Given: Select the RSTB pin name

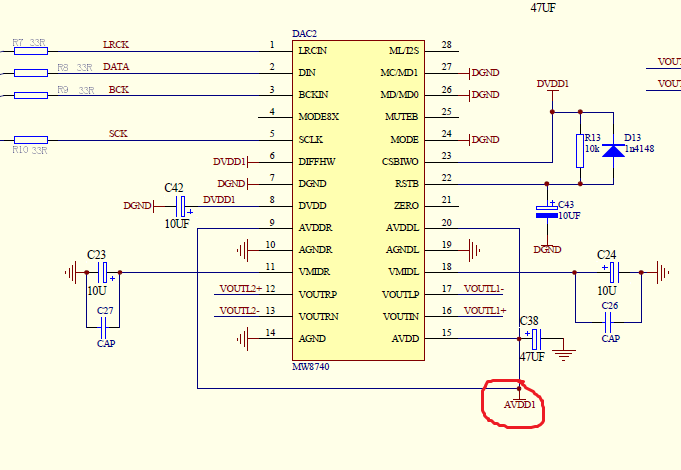Looking at the screenshot, I should (x=407, y=184).
